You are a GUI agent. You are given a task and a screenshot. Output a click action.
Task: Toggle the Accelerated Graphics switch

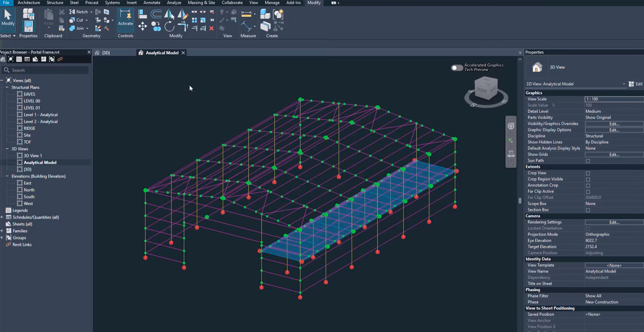(x=457, y=68)
